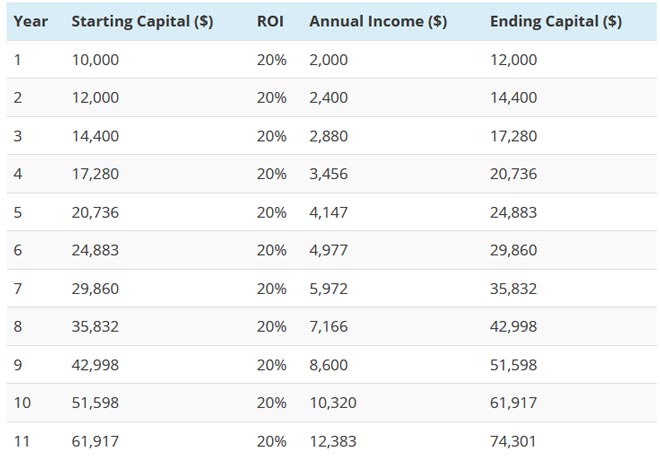Click year 2's annual income of 2,400
Viewport: 660px width, 465px height.
click(x=329, y=98)
